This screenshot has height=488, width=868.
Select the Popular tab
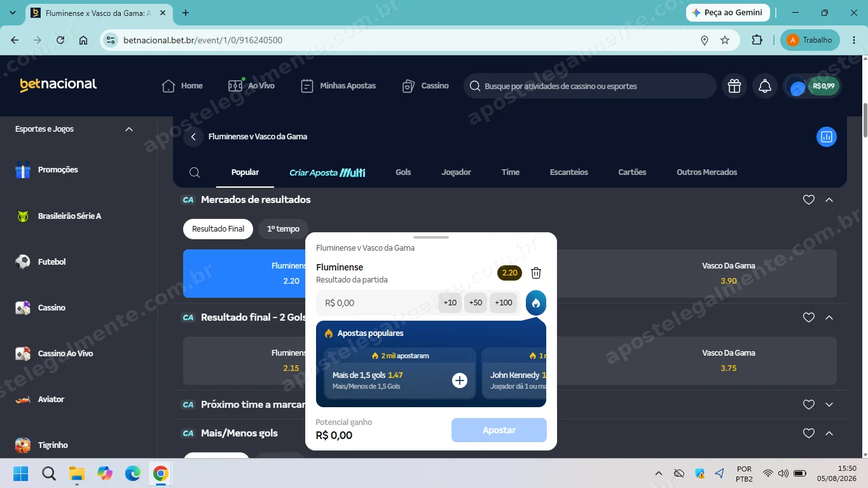pos(245,172)
